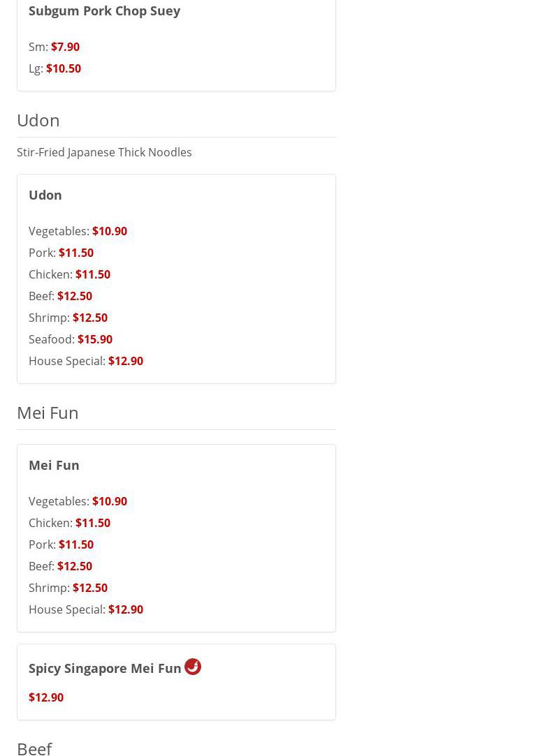
Task: Open the Mei Fun menu item card title
Action: point(54,465)
